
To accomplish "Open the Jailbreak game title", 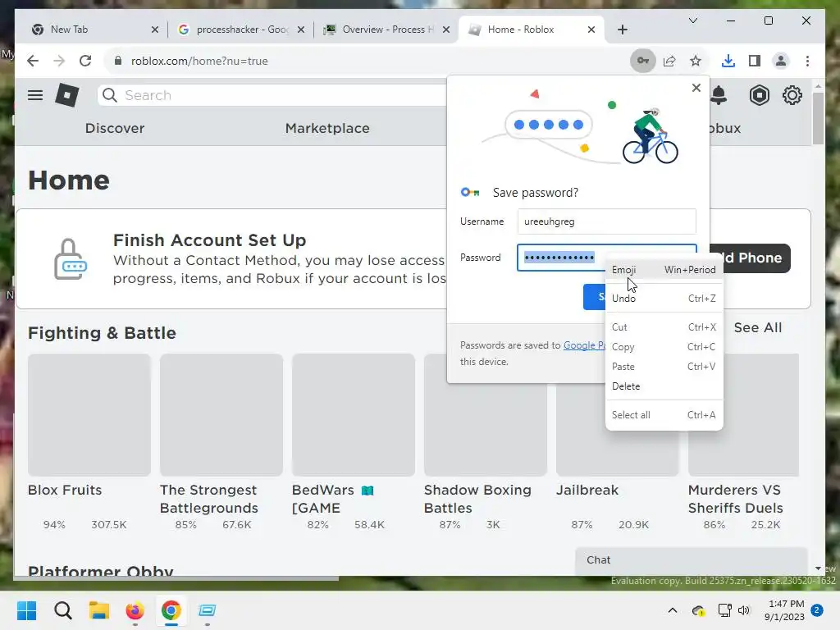I will [x=587, y=490].
